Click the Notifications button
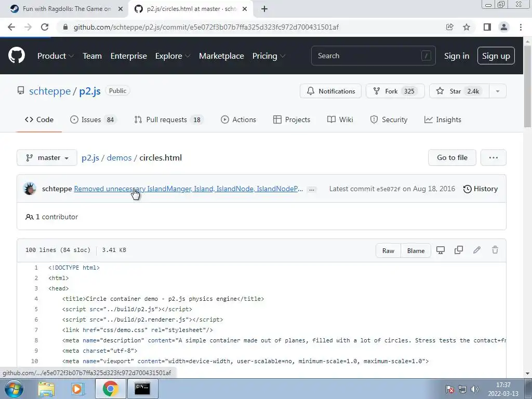532x399 pixels. 330,91
